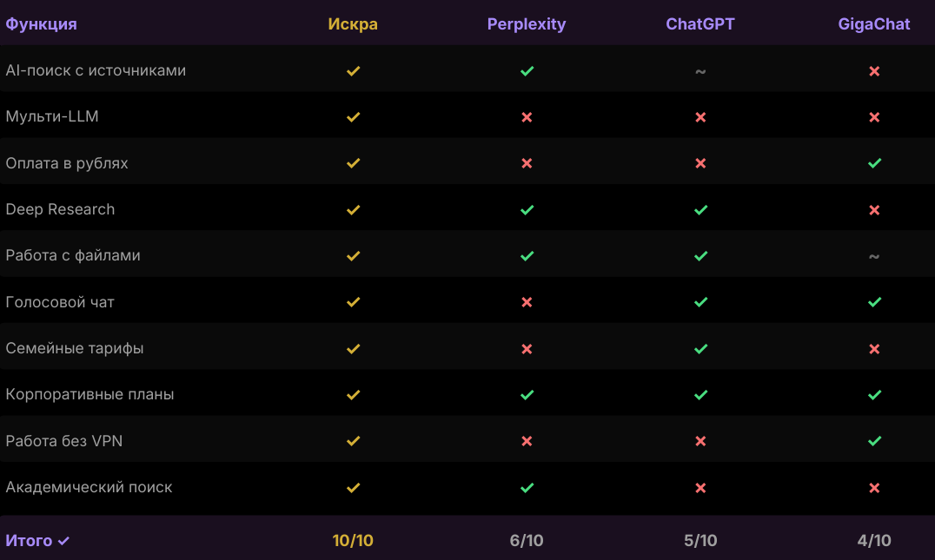Click GigaChat tilde in Работа с файлами row
Image resolution: width=935 pixels, height=560 pixels.
[x=874, y=257]
